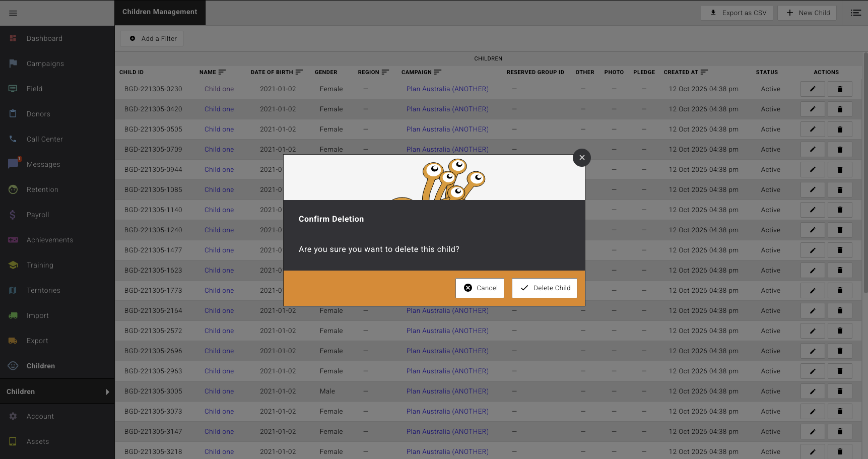Click the Payroll dollar icon

(13, 215)
